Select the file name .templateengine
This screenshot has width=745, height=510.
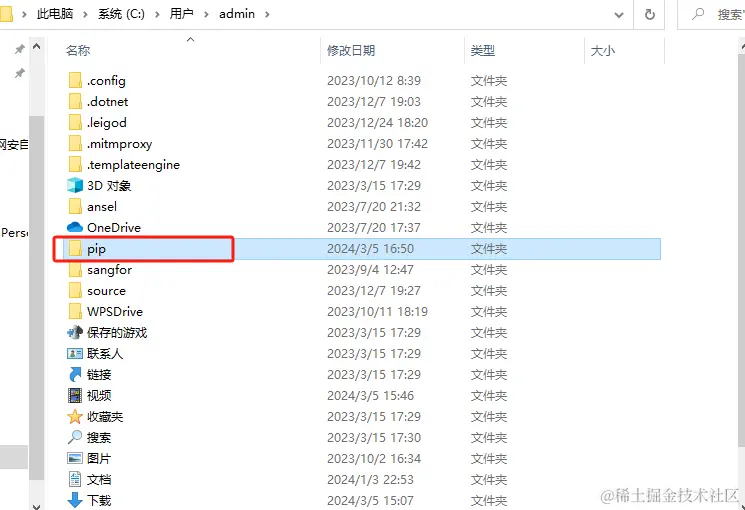point(133,164)
